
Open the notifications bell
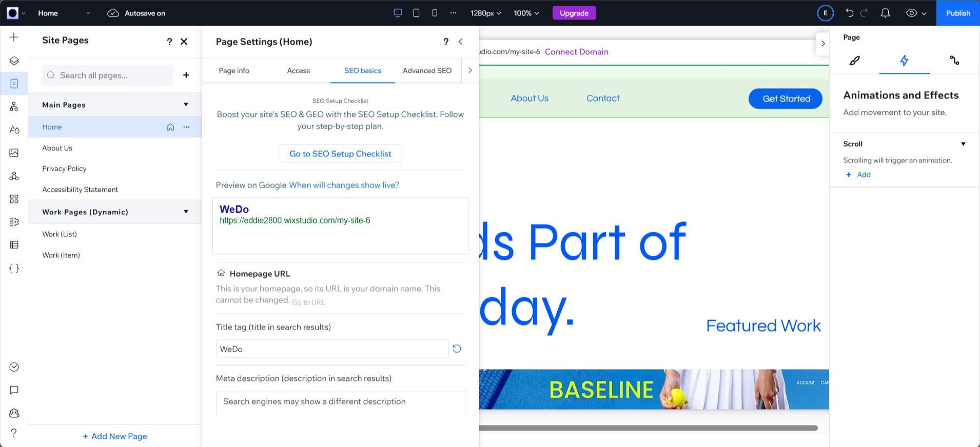[x=885, y=13]
